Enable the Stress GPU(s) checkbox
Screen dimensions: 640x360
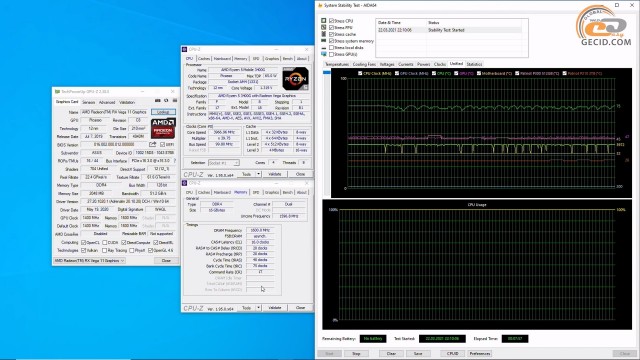coord(331,54)
